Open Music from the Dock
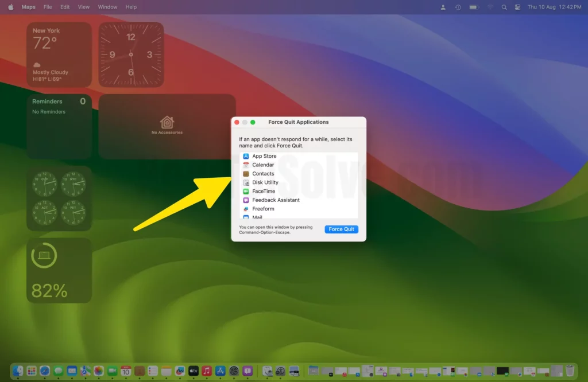 (x=207, y=371)
